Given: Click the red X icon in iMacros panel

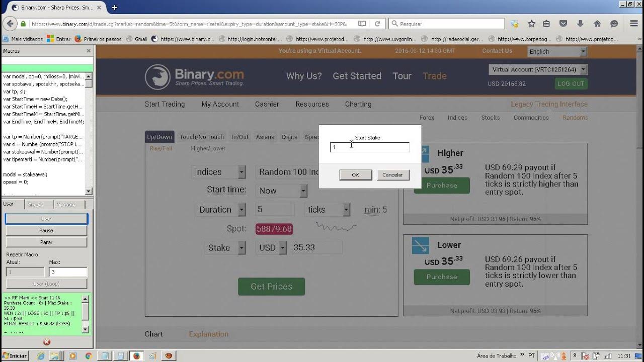Looking at the screenshot, I should [x=46, y=342].
